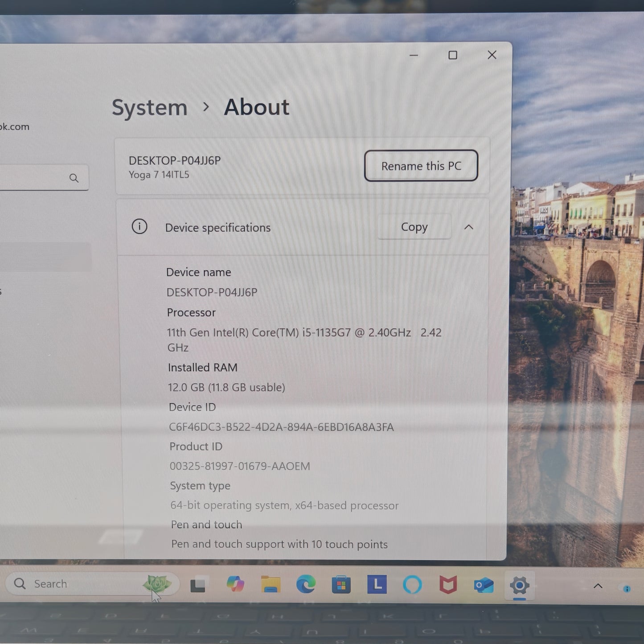Open File Explorer from the taskbar

coord(271,584)
